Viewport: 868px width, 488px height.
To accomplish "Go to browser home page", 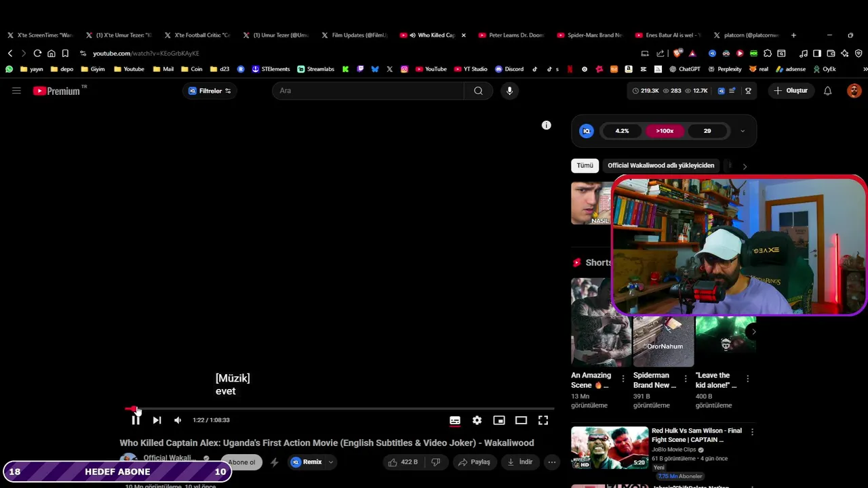I will click(51, 53).
